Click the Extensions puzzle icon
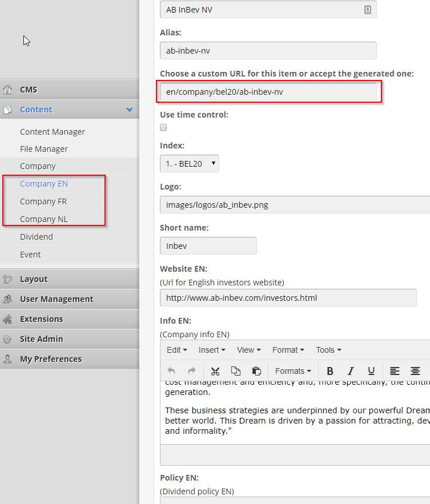This screenshot has height=504, width=430. 7,319
